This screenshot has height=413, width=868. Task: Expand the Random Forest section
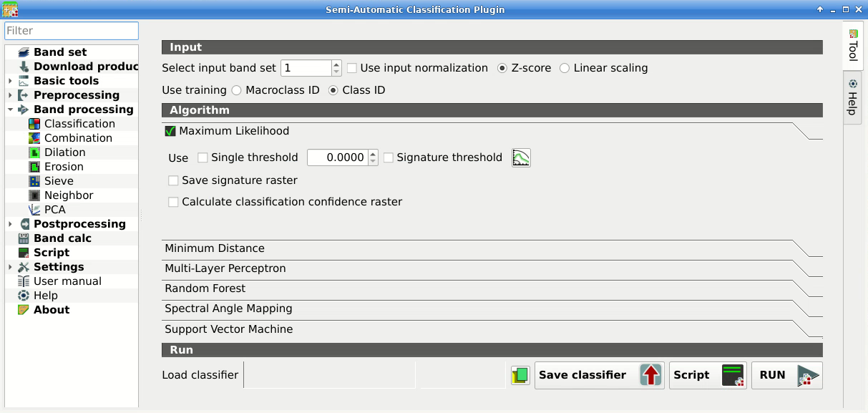click(492, 288)
